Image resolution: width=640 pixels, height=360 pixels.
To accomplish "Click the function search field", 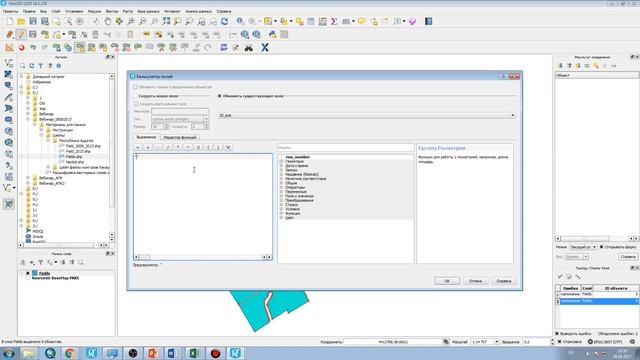I will (x=346, y=147).
